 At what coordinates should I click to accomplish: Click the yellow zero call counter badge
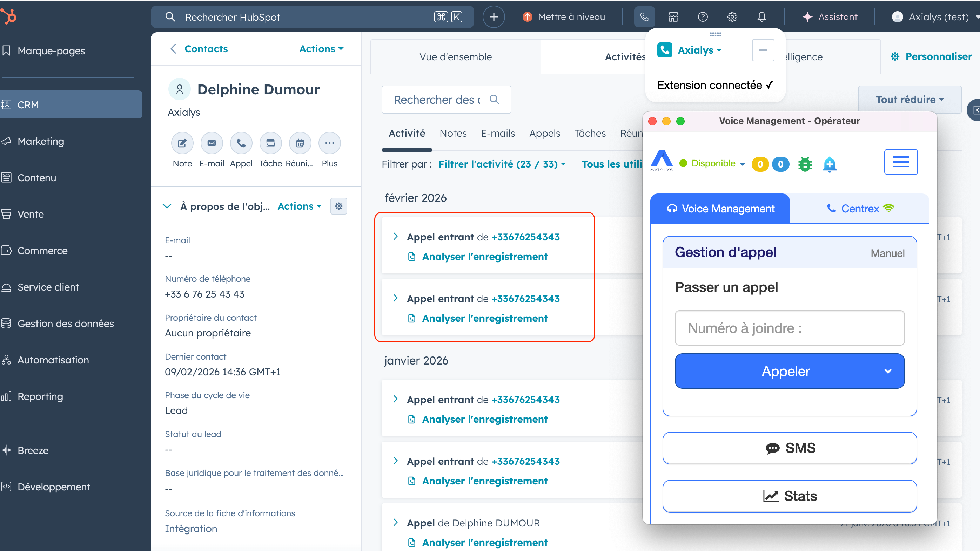click(x=760, y=164)
